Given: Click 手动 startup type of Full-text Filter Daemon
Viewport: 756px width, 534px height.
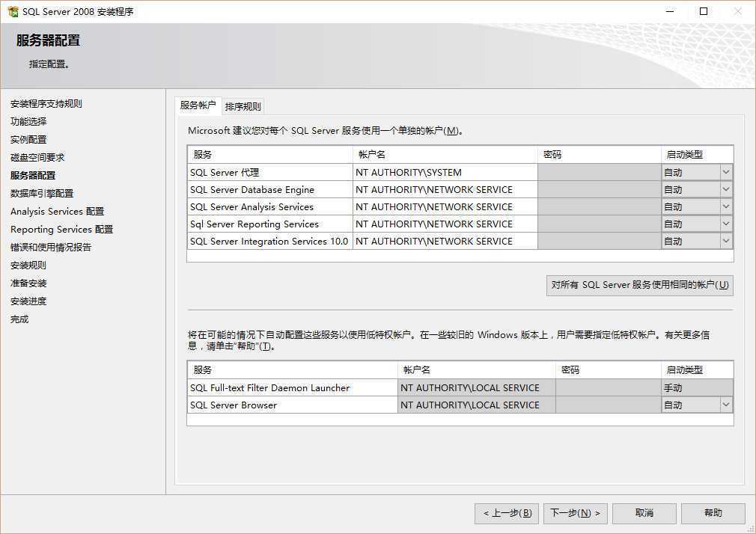Looking at the screenshot, I should 697,387.
